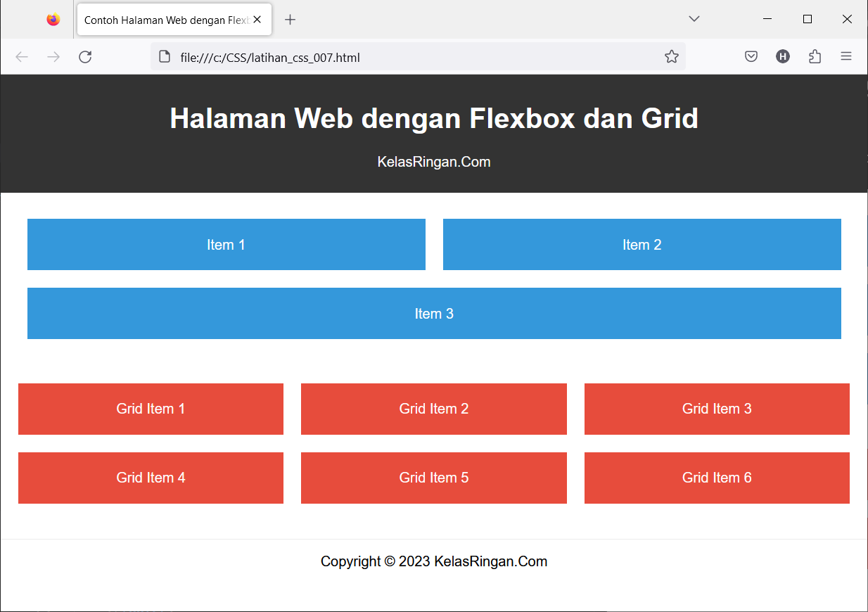Image resolution: width=868 pixels, height=612 pixels.
Task: Close the Contoh Halaman Web tab
Action: tap(257, 20)
